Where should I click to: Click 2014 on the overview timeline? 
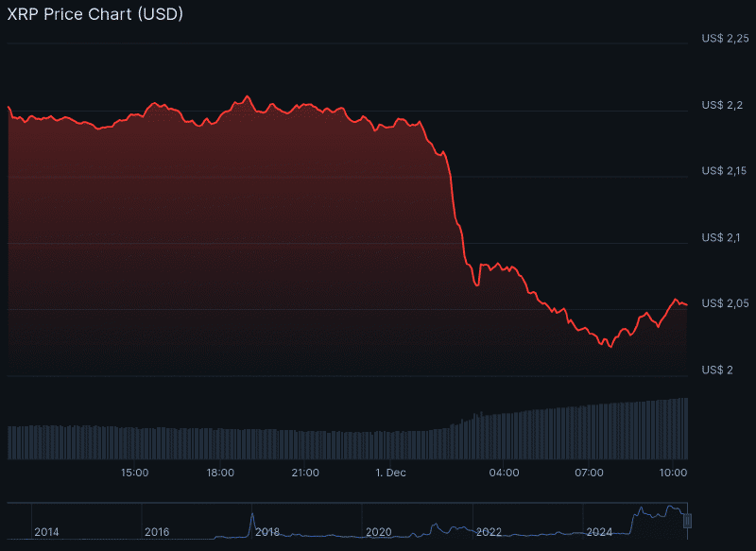47,532
